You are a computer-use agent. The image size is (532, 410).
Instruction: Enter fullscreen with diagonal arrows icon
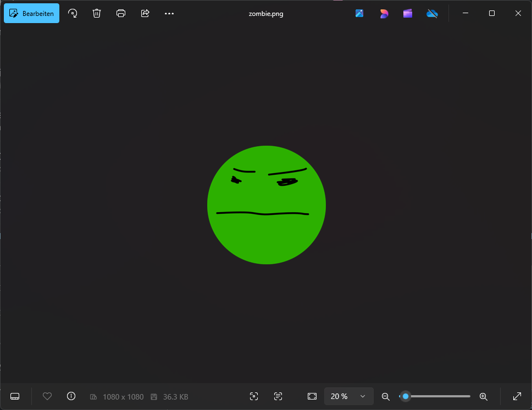pos(517,396)
